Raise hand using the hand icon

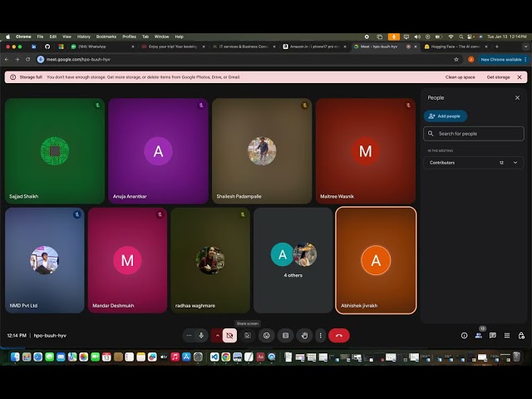[x=303, y=335]
